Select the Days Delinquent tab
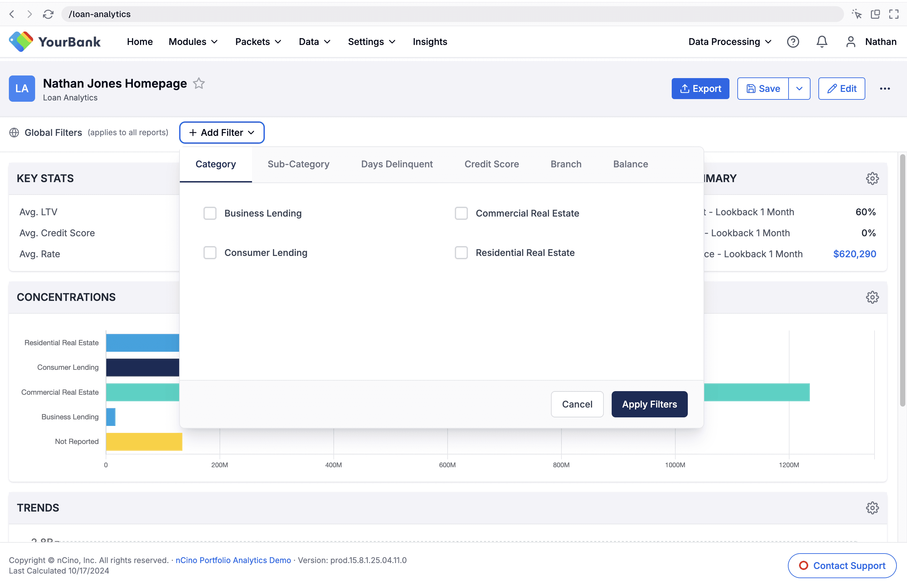Image resolution: width=907 pixels, height=588 pixels. 397,164
